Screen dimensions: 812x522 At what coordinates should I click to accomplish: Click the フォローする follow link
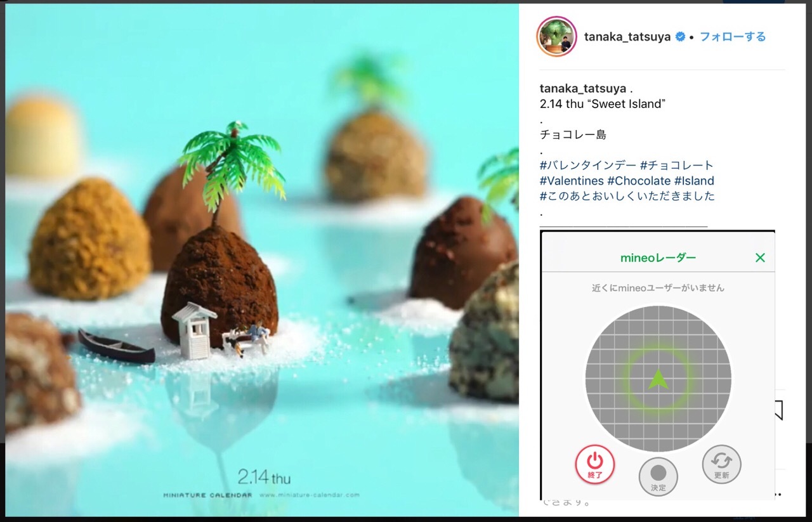733,37
